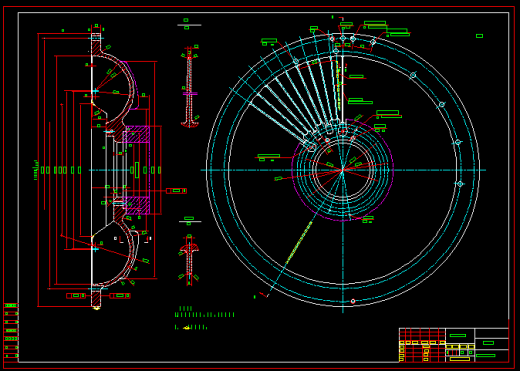Select the revision table on the left border
This screenshot has width=520, height=371.
[11, 330]
